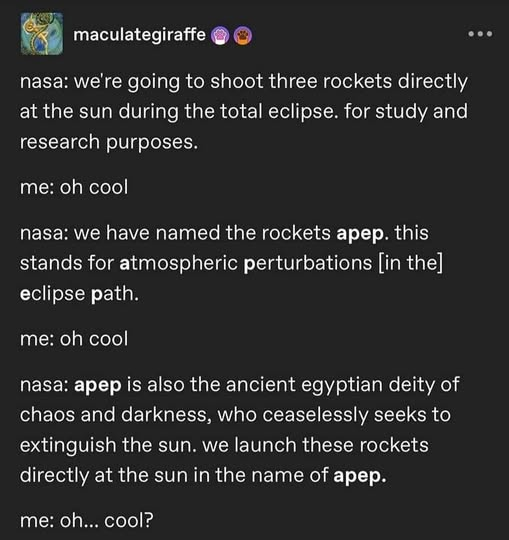
Task: Click the orange paw badge icon
Action: click(243, 35)
